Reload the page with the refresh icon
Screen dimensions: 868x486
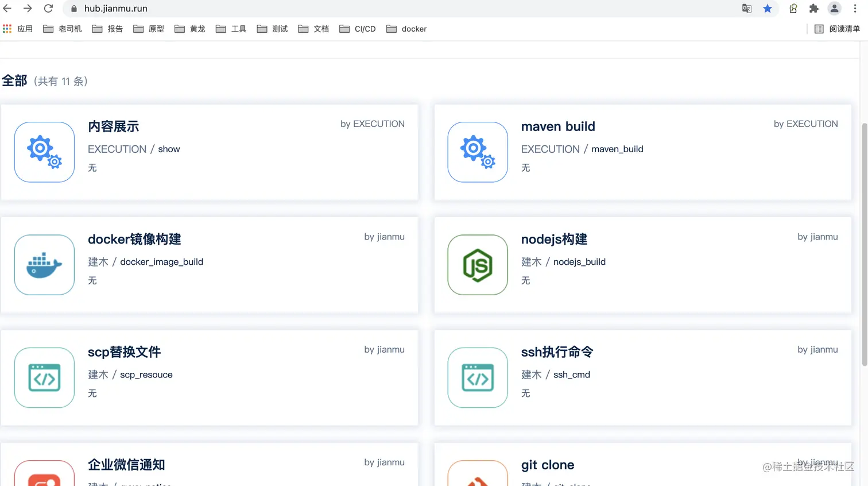[49, 9]
